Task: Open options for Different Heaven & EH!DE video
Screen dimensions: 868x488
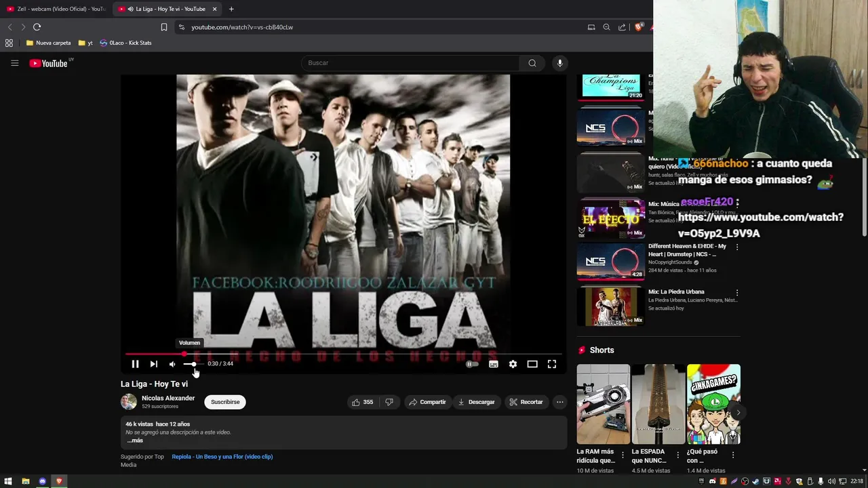Action: pos(737,247)
